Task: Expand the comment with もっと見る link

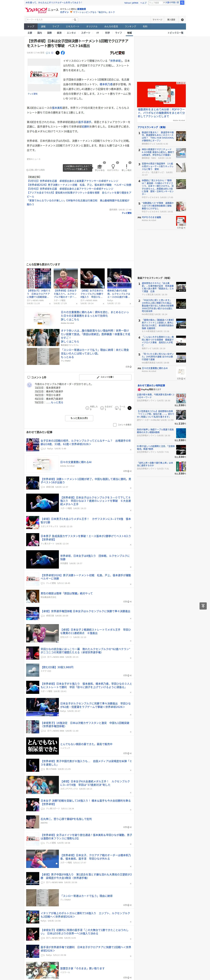Action: 57,402
